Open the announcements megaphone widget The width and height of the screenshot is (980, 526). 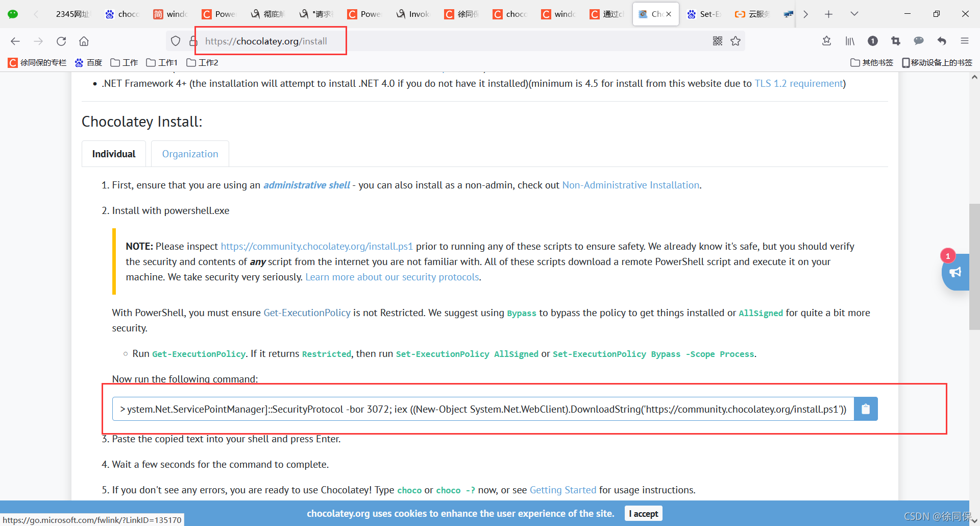(955, 272)
